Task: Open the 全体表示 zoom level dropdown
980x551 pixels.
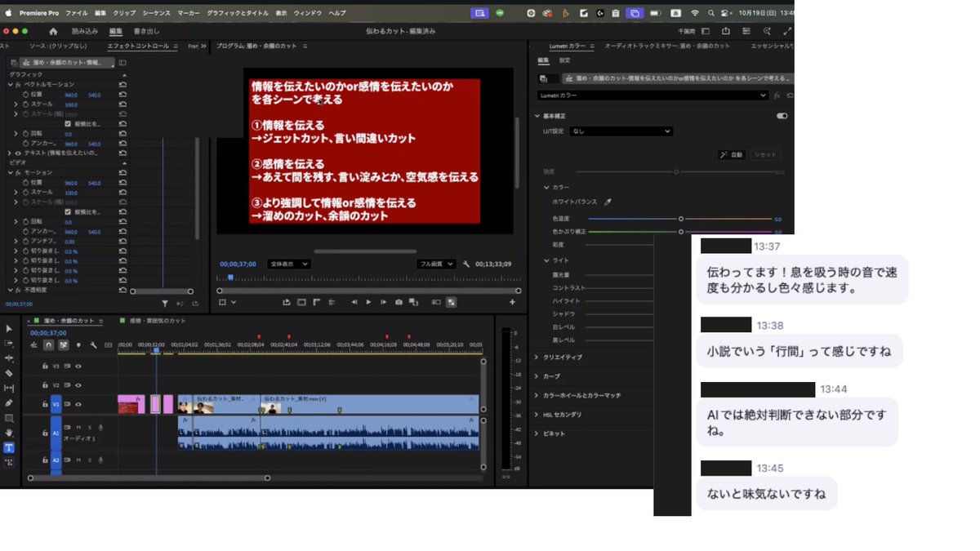Action: [289, 264]
